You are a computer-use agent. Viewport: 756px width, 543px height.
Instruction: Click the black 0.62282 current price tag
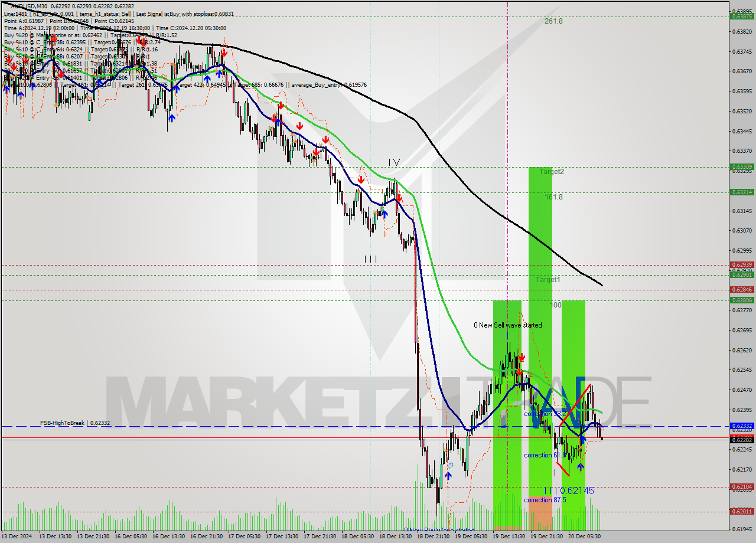point(742,440)
